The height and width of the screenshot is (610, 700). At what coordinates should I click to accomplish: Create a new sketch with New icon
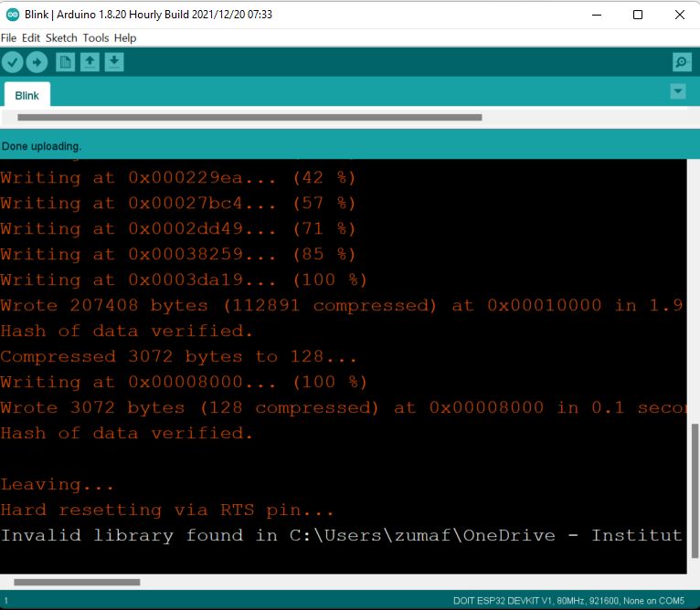[x=65, y=62]
